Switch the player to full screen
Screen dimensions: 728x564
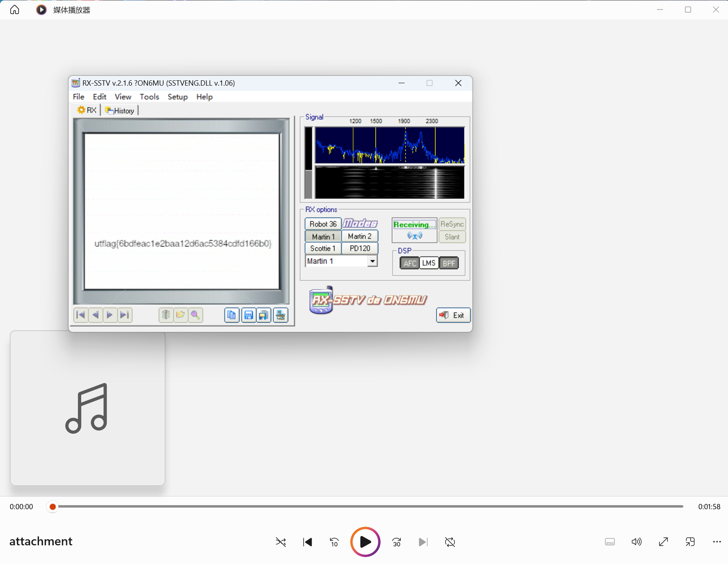pyautogui.click(x=663, y=542)
